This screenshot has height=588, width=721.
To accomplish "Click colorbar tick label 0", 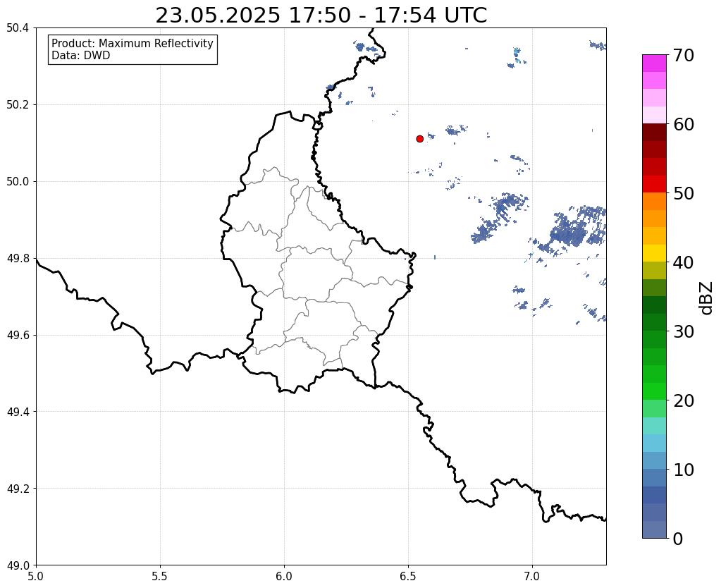I will (x=678, y=539).
